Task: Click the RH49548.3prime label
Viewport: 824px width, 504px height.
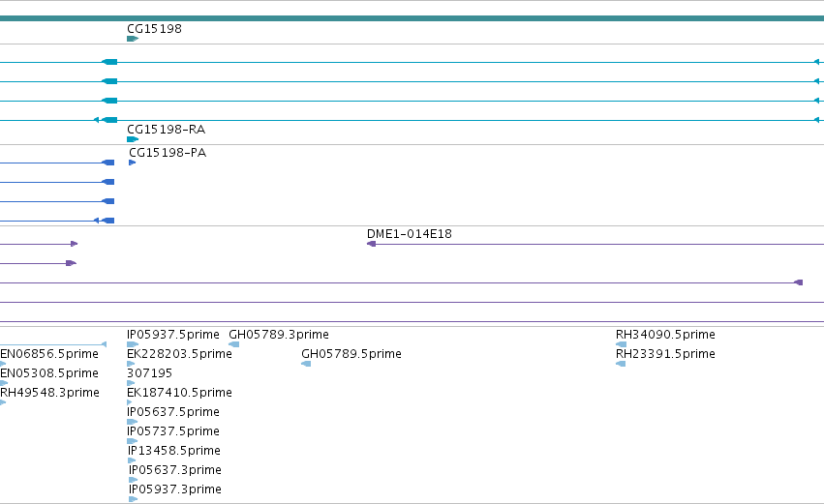Action: coord(49,393)
